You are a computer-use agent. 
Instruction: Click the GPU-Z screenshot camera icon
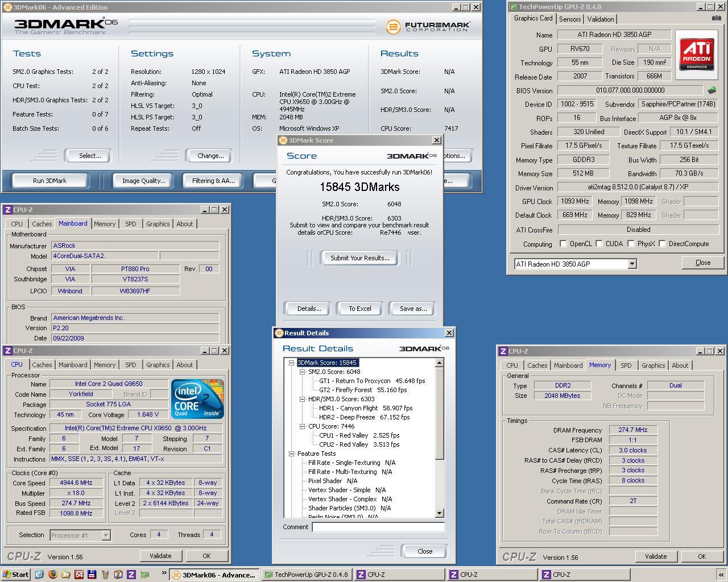pos(715,18)
